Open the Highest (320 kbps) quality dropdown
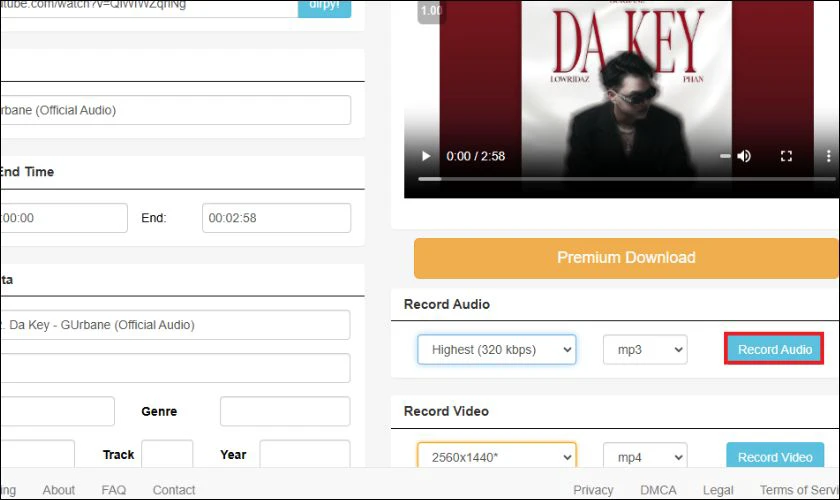The width and height of the screenshot is (840, 500). pyautogui.click(x=497, y=349)
